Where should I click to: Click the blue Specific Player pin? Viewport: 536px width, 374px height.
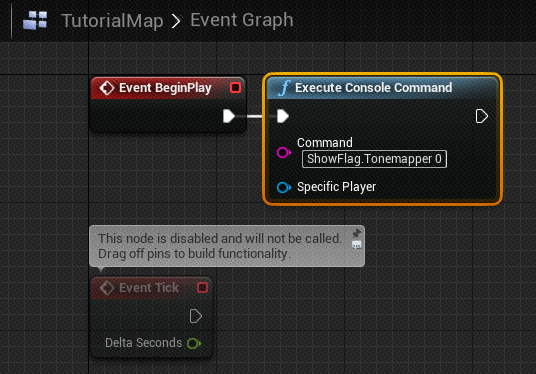[x=284, y=187]
